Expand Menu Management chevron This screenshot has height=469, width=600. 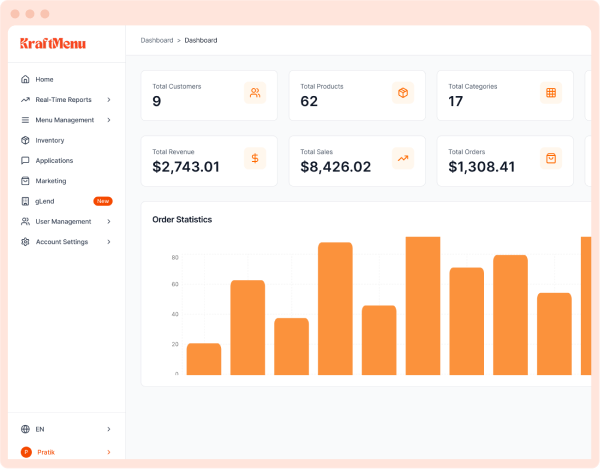coord(109,120)
